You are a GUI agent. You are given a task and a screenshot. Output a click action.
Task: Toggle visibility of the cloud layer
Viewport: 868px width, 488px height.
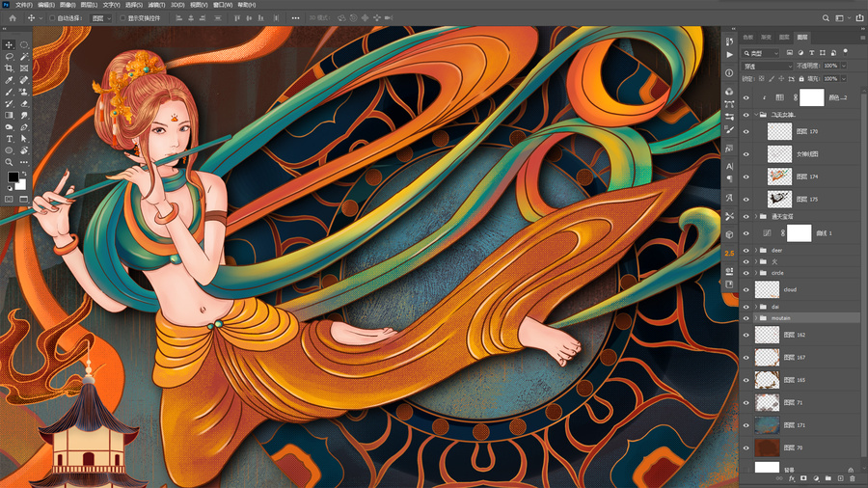[746, 290]
